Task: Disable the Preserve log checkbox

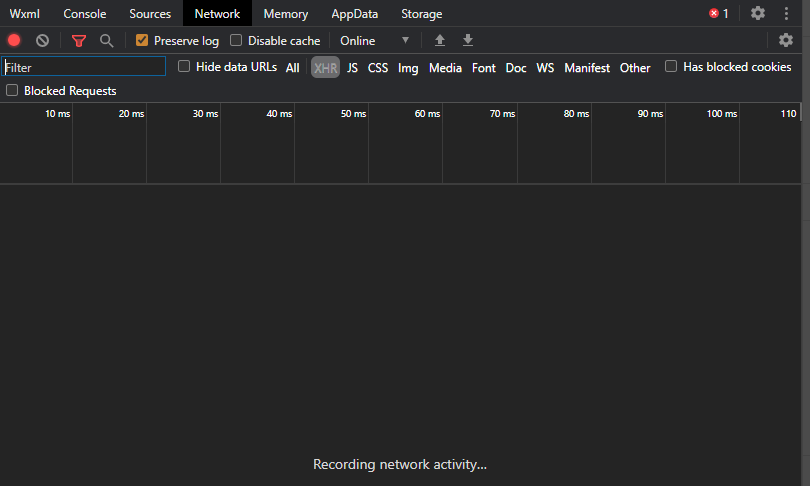Action: pyautogui.click(x=142, y=40)
